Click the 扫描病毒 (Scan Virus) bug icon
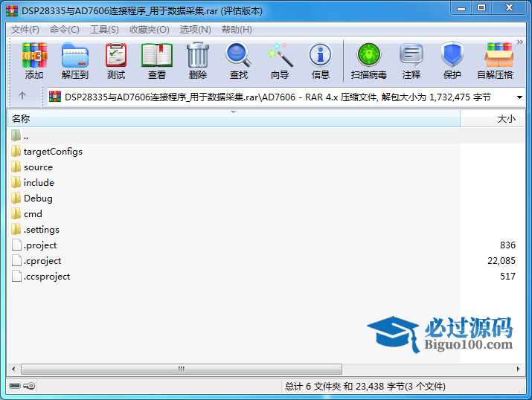Image resolution: width=532 pixels, height=400 pixels. [x=369, y=54]
